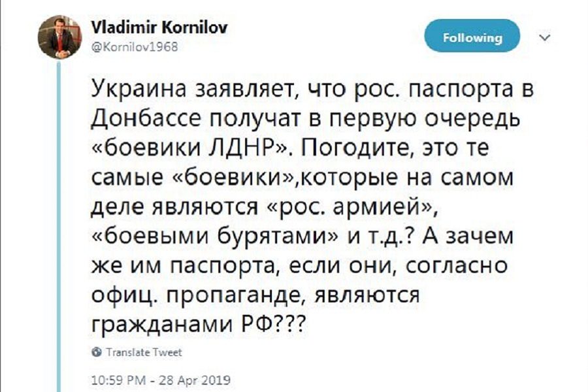Open Vladimir Kornilov's profile avatar
Screen dimensions: 588x392
click(59, 37)
